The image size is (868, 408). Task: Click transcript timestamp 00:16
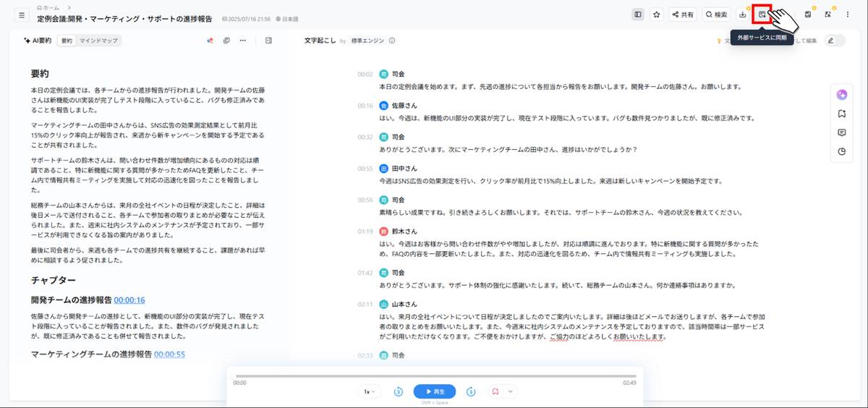click(x=365, y=105)
